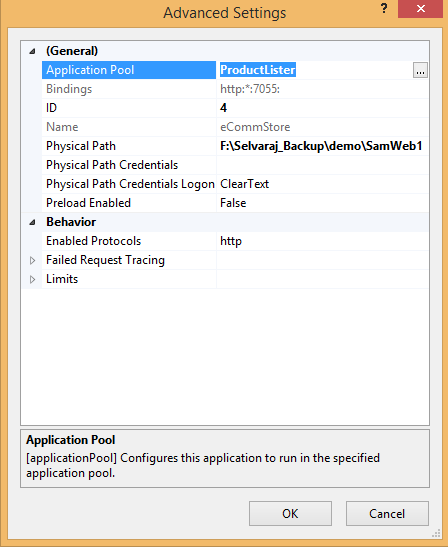The width and height of the screenshot is (448, 547).
Task: Collapse the Behavior section
Action: [x=32, y=222]
